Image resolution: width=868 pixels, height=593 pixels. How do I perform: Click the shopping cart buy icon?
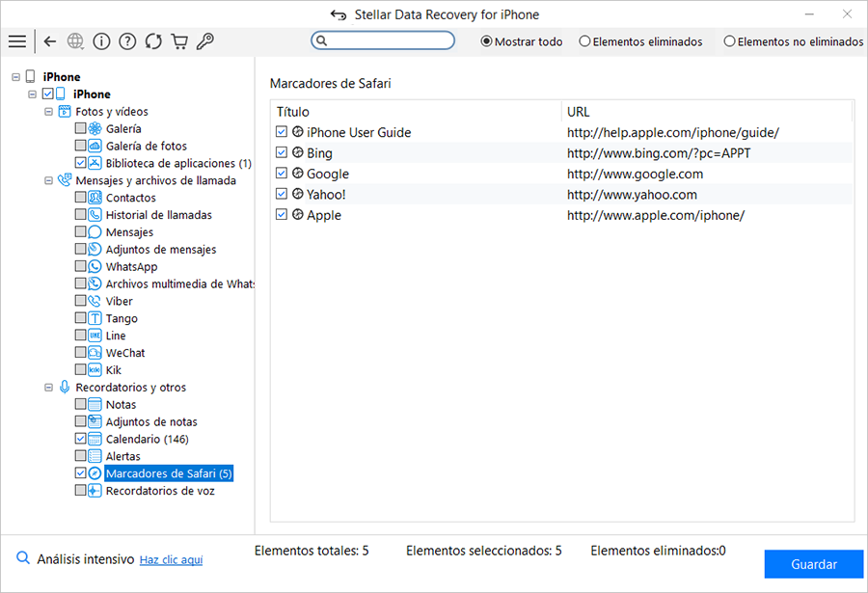click(x=179, y=41)
